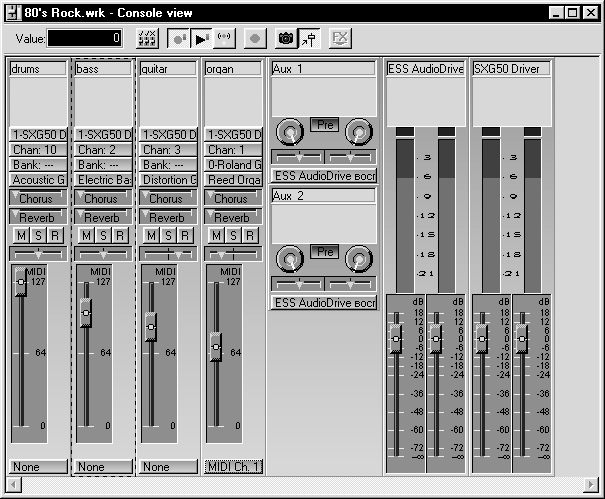
Task: Arm the guitar track for recording
Action: (183, 235)
